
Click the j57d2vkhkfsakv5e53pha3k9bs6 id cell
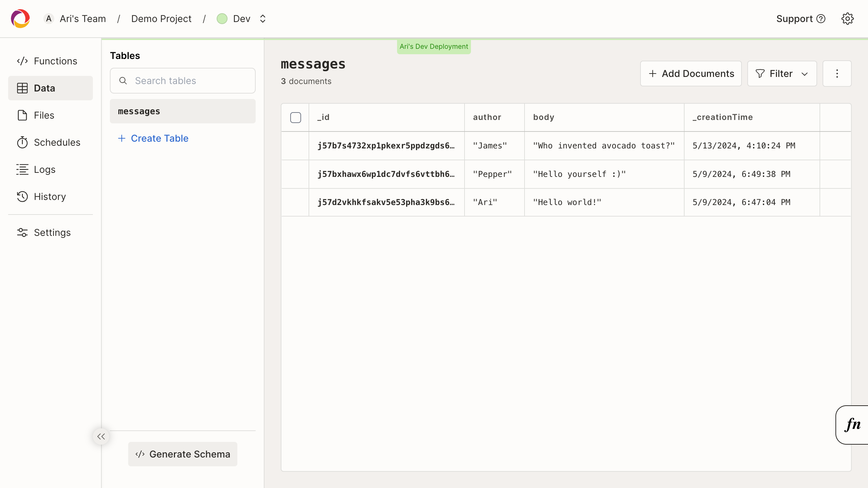coord(387,202)
